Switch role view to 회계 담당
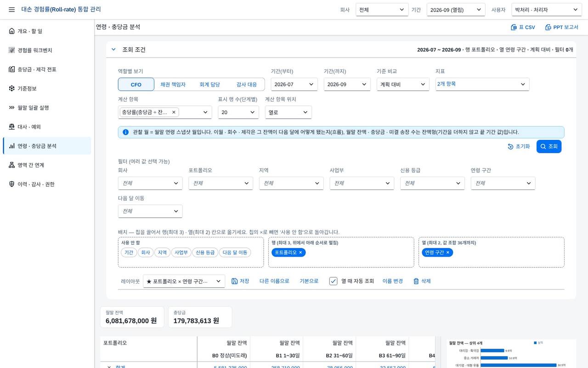 tap(209, 85)
